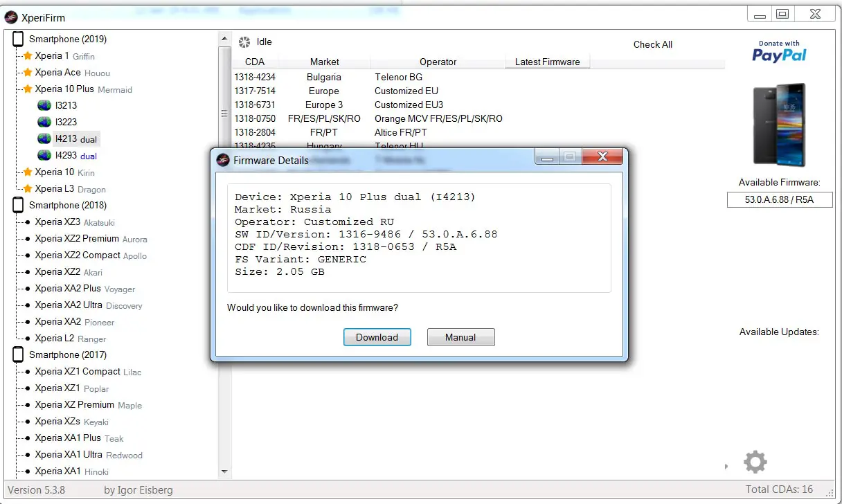The image size is (842, 504).
Task: Sort by the CDA column header
Action: pos(255,62)
